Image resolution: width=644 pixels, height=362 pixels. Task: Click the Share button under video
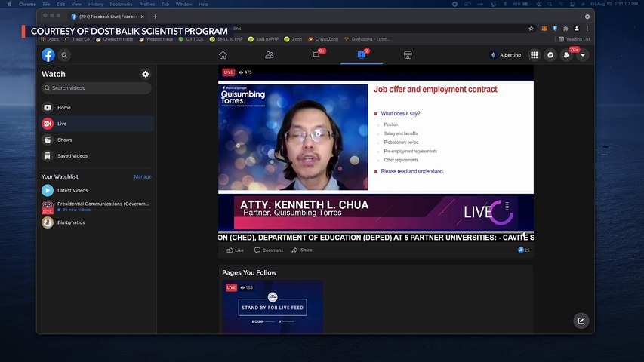point(302,250)
